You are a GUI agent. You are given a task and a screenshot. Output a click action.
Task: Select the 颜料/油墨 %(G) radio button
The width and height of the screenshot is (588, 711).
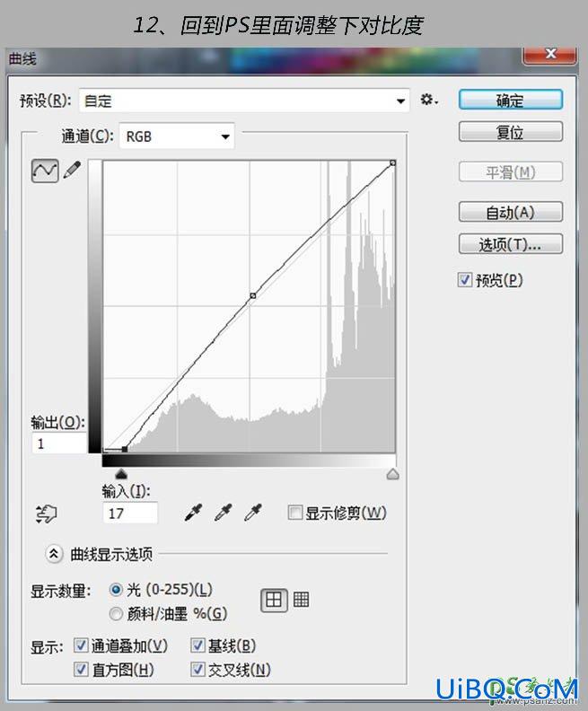pos(116,613)
